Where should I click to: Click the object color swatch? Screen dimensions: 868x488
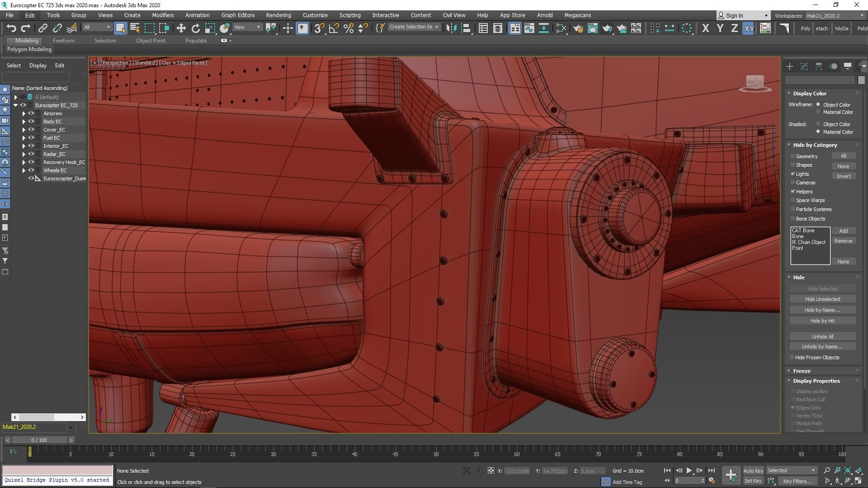[x=861, y=80]
